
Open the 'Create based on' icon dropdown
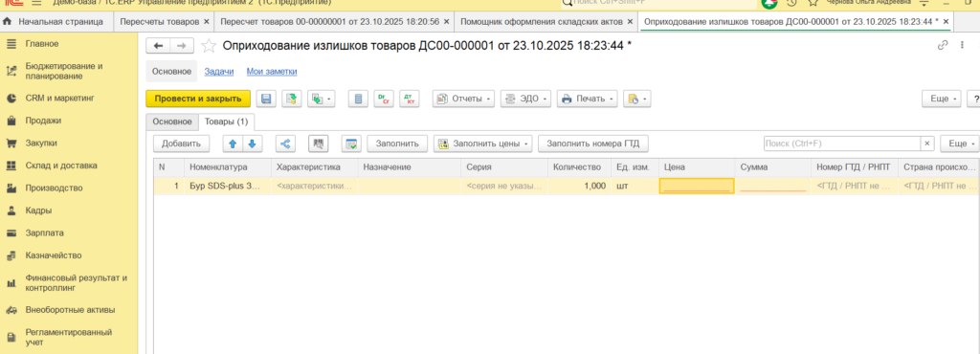(322, 99)
